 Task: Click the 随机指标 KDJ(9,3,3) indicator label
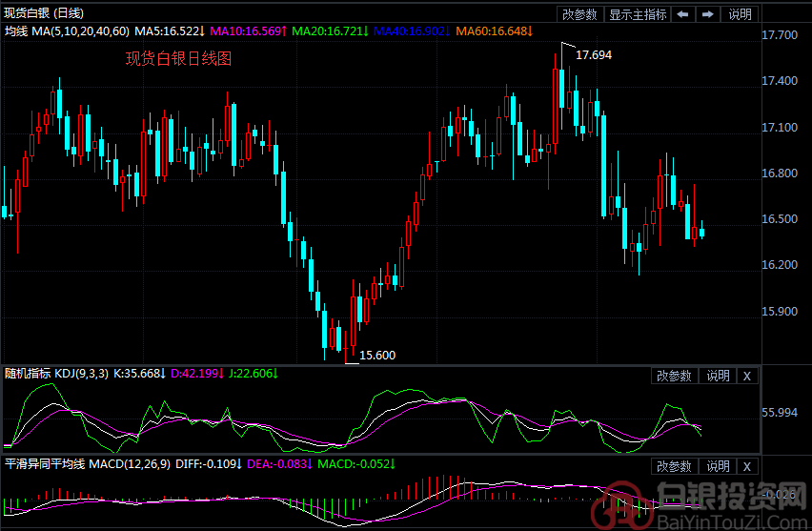(67, 376)
